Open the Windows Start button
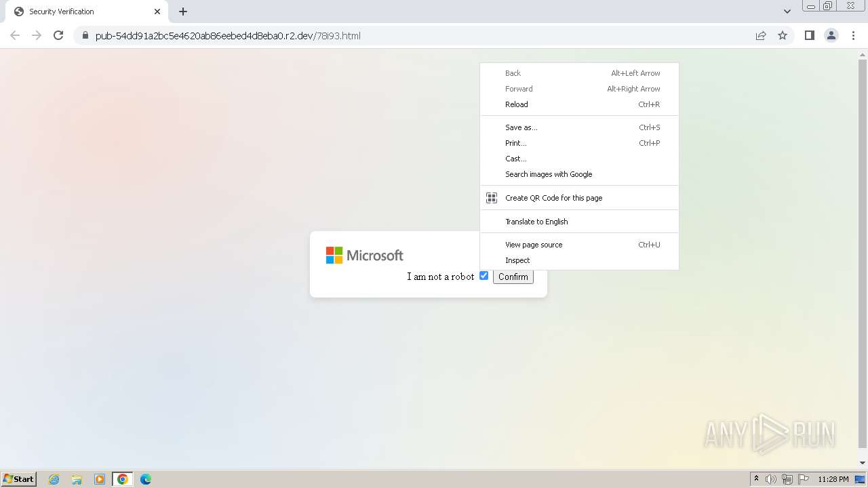Screen dimensions: 868x488 point(19,479)
